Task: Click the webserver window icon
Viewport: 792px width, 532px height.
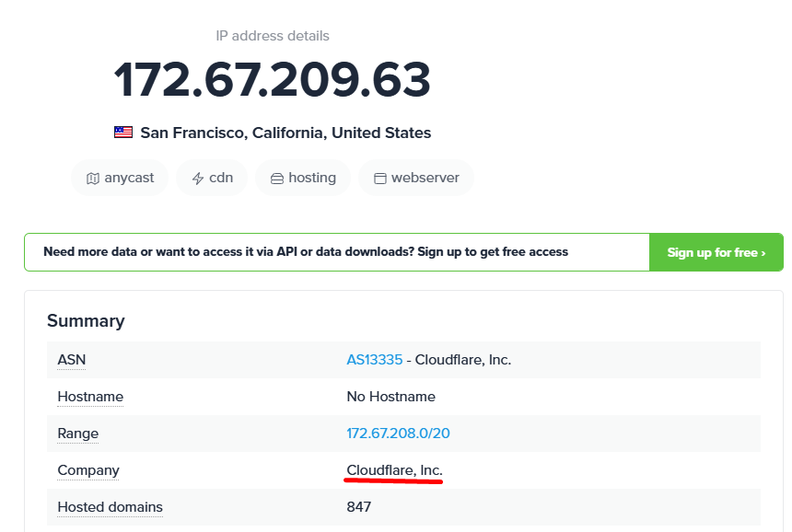Action: 379,179
